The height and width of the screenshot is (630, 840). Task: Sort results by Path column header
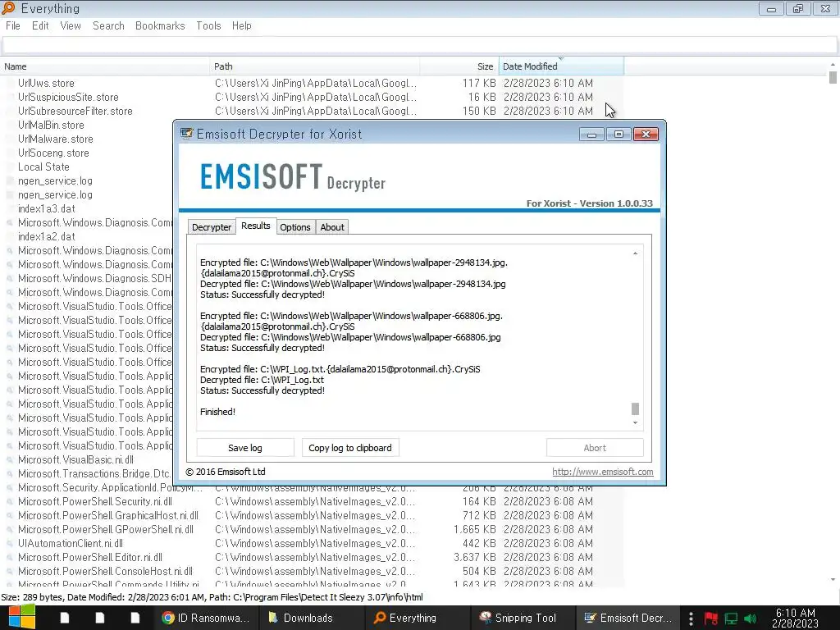[x=314, y=66]
